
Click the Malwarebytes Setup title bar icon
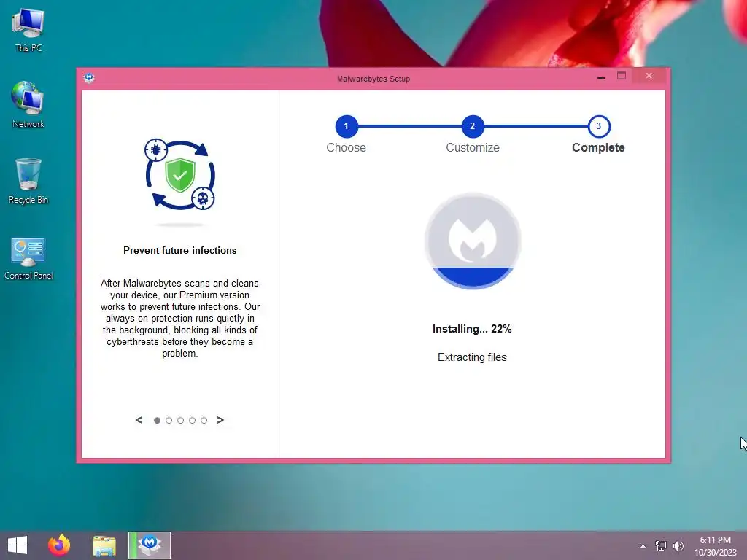pos(88,78)
